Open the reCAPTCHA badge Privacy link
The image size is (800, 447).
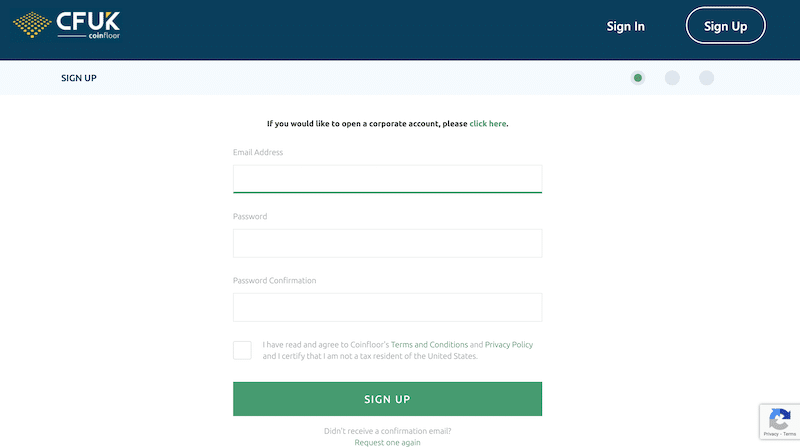771,434
